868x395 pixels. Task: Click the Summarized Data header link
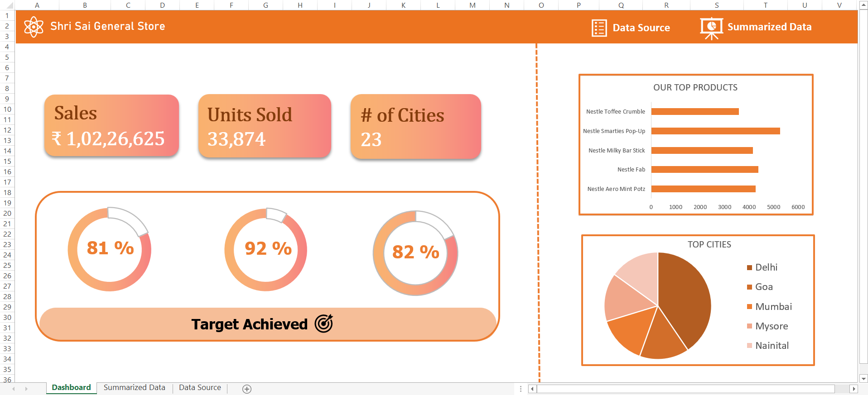tap(769, 27)
